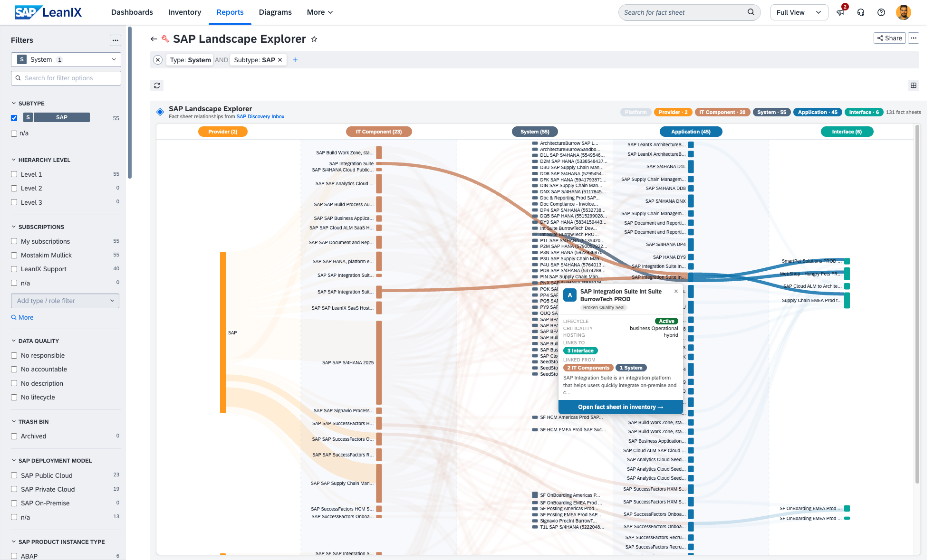
Task: Click the Share button
Action: (x=889, y=38)
